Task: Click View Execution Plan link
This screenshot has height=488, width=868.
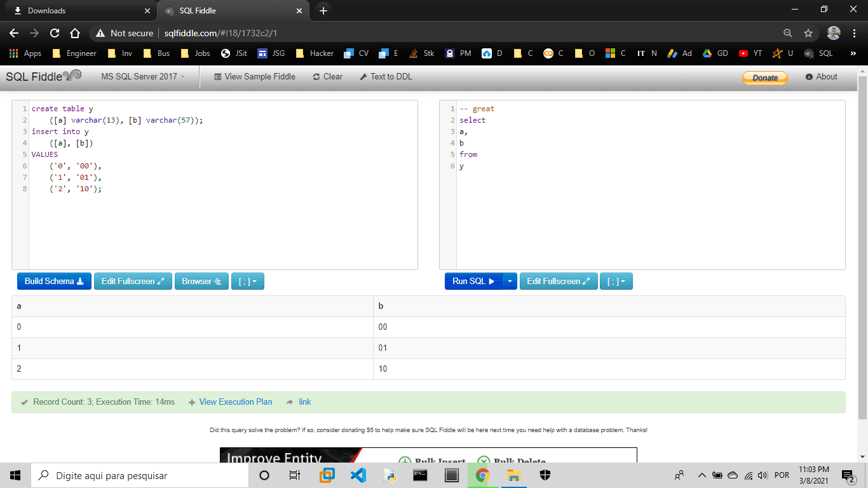Action: click(235, 402)
